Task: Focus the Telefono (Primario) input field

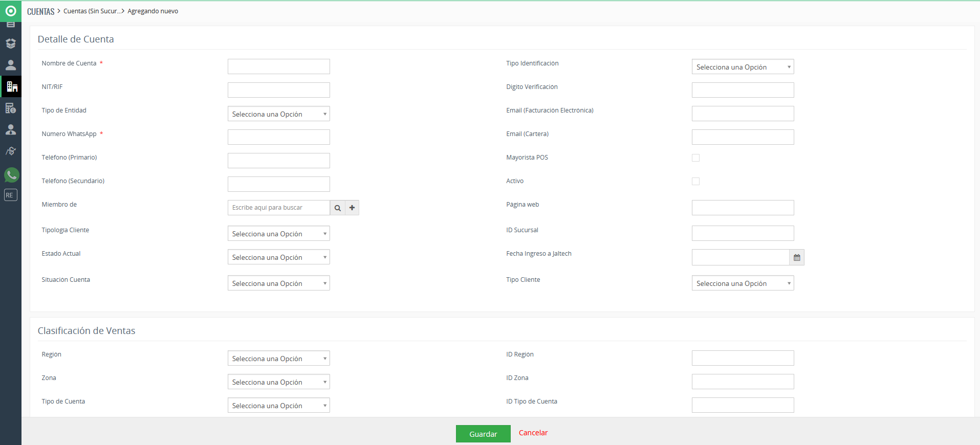Action: point(278,161)
